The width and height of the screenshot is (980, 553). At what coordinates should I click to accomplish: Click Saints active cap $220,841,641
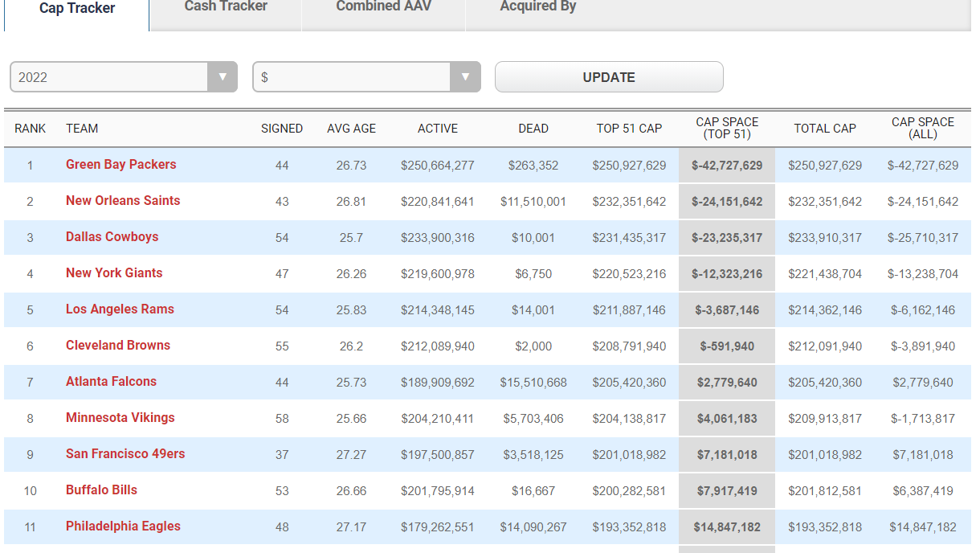click(x=438, y=202)
